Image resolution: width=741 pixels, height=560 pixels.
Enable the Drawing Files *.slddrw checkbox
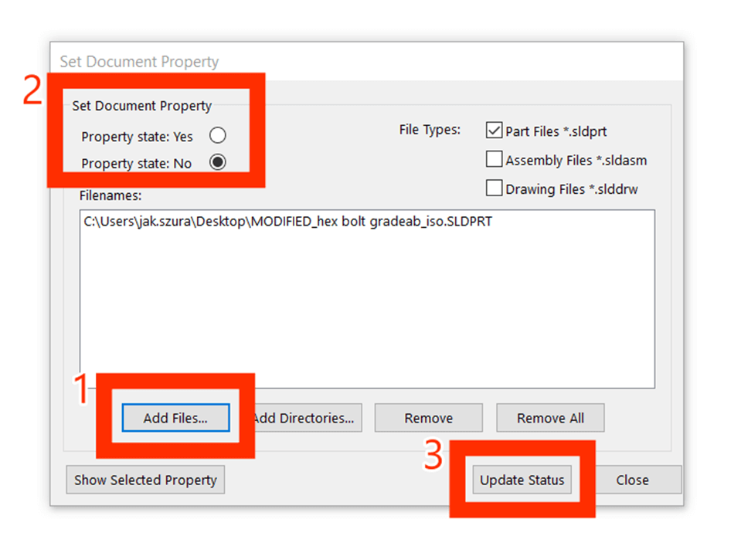tap(494, 188)
